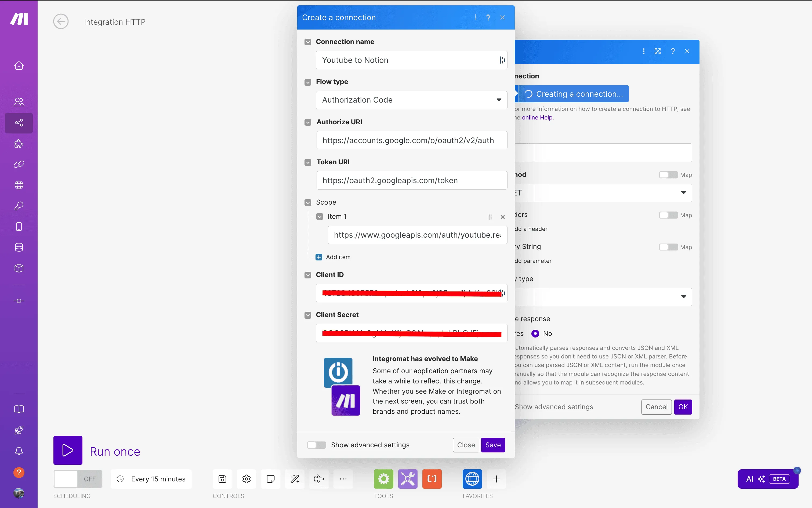
Task: Open the AI BETA assistant button
Action: (x=768, y=479)
